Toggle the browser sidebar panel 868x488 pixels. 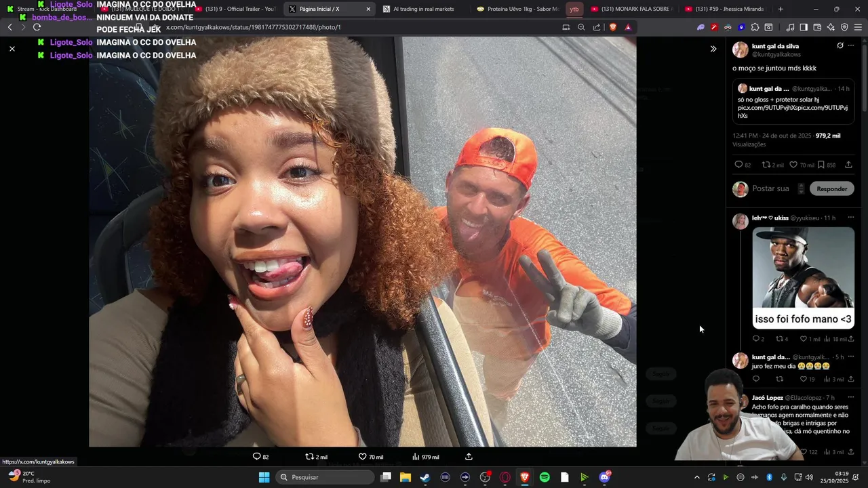point(804,27)
